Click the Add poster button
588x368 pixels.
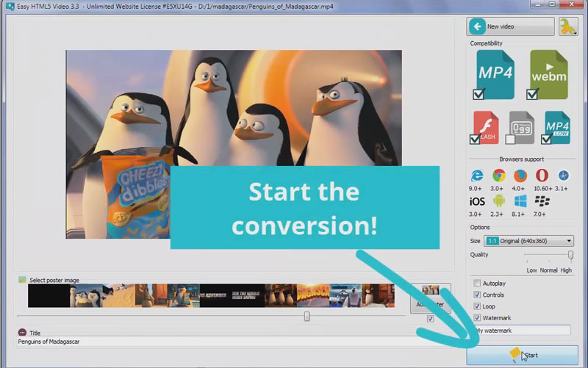click(431, 298)
